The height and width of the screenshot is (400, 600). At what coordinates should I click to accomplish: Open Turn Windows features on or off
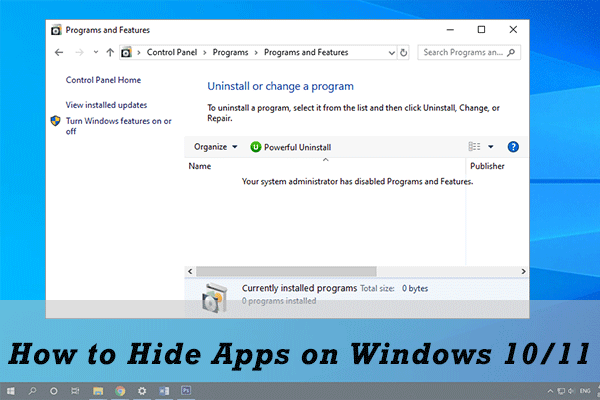click(x=119, y=126)
